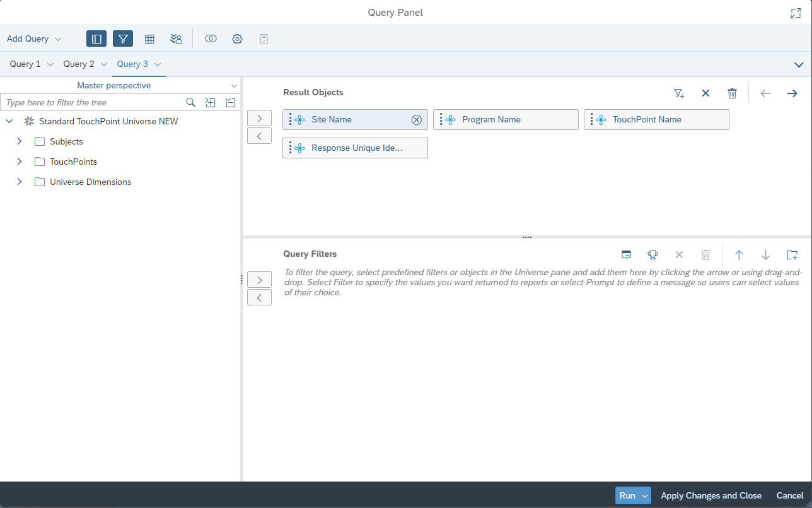The image size is (812, 508).
Task: Click the vertical pane splitter handle
Action: (x=241, y=280)
